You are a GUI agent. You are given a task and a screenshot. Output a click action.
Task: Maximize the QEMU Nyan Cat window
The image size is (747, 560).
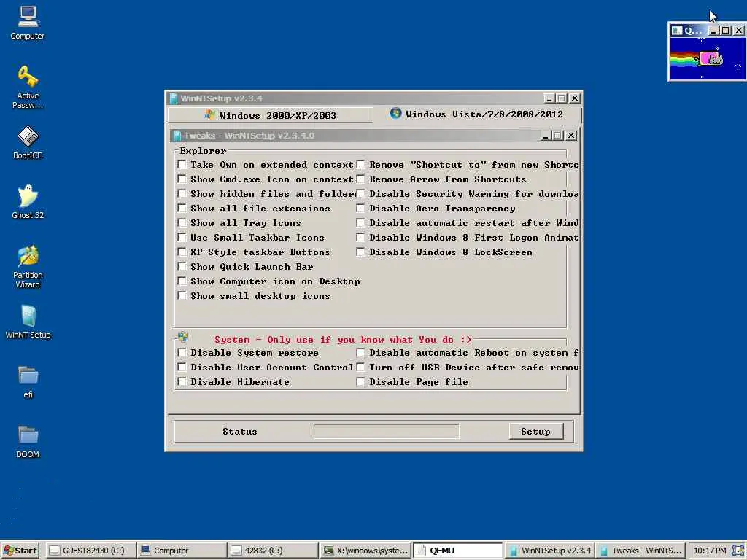click(x=726, y=31)
